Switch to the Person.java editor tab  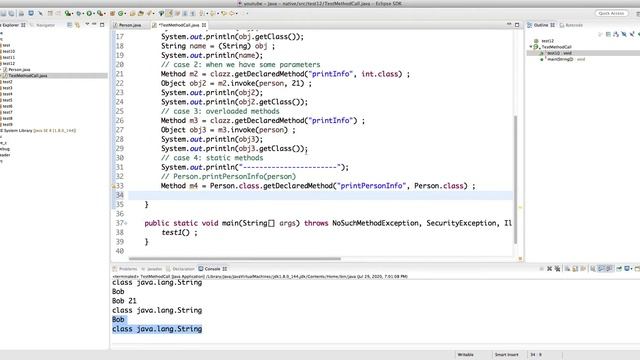pyautogui.click(x=130, y=25)
